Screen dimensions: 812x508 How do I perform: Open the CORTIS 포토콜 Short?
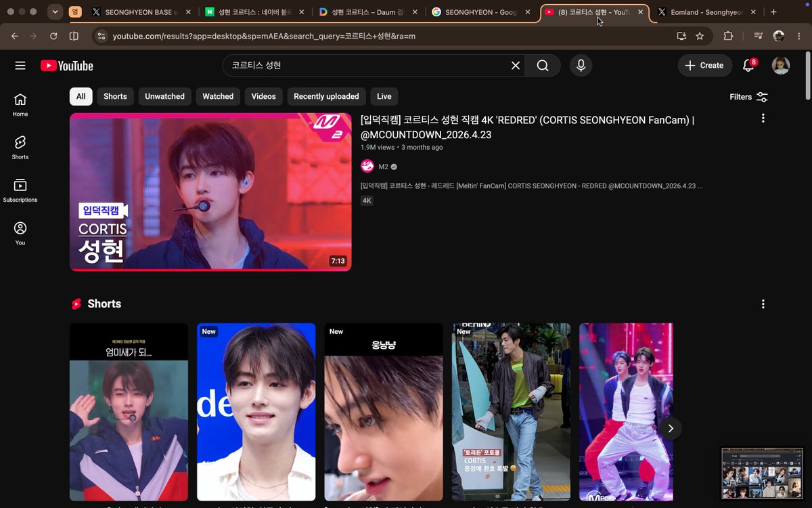pyautogui.click(x=511, y=412)
